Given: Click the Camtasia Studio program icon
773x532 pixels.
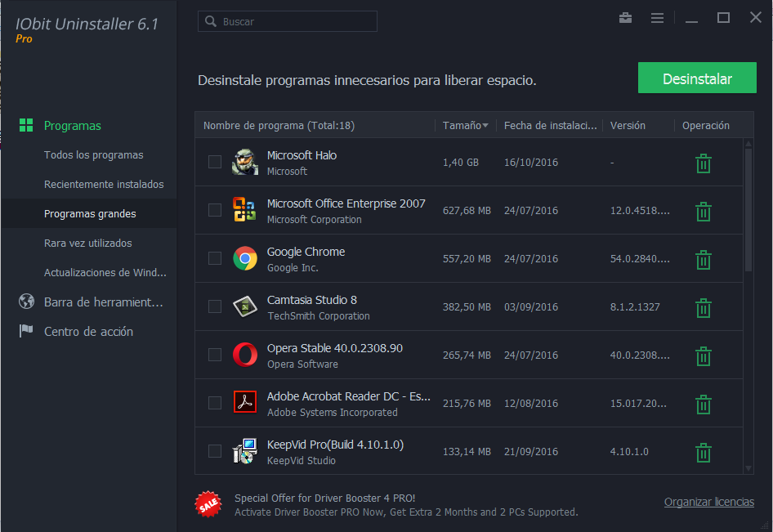Looking at the screenshot, I should 245,306.
